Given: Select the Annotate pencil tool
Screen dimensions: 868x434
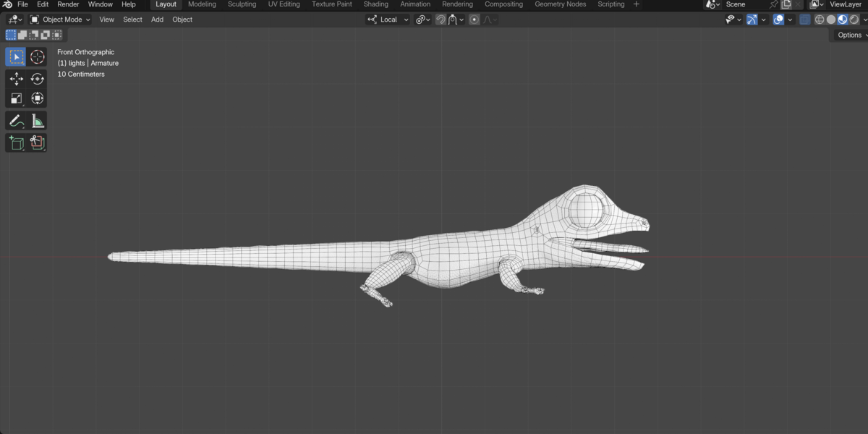Looking at the screenshot, I should point(16,121).
